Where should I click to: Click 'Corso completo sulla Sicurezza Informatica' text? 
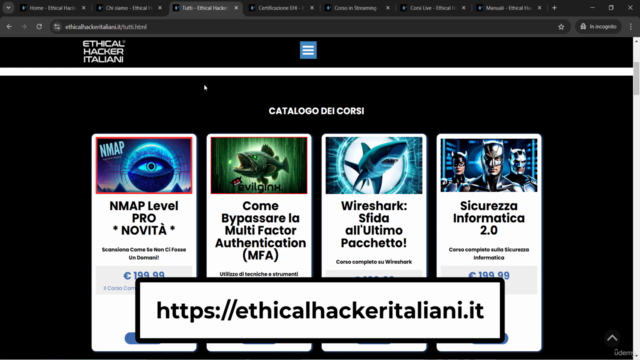(x=489, y=253)
